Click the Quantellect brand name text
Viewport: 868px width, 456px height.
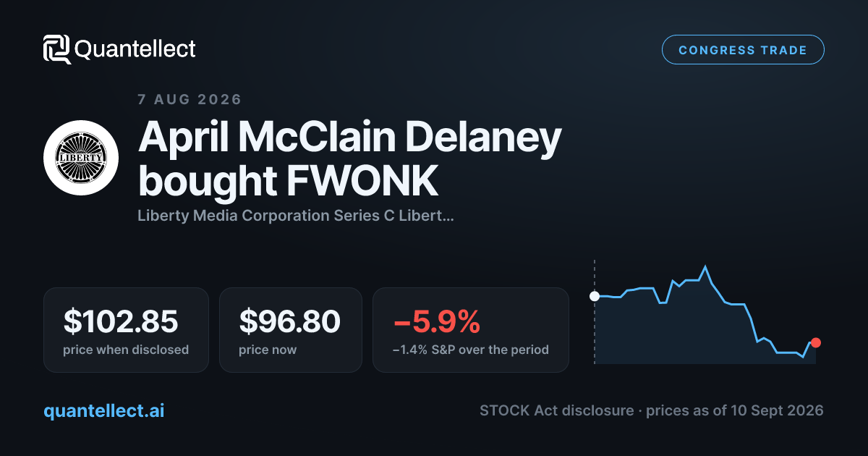point(135,49)
